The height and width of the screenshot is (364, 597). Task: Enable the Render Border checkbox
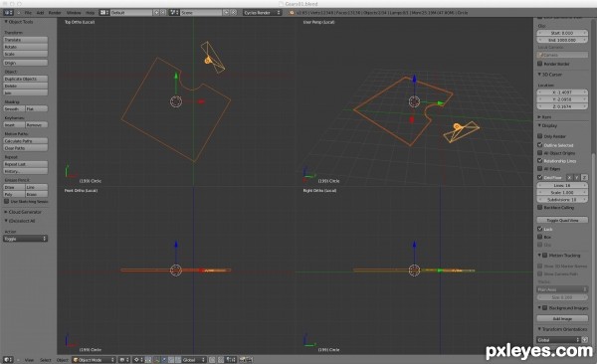(540, 64)
